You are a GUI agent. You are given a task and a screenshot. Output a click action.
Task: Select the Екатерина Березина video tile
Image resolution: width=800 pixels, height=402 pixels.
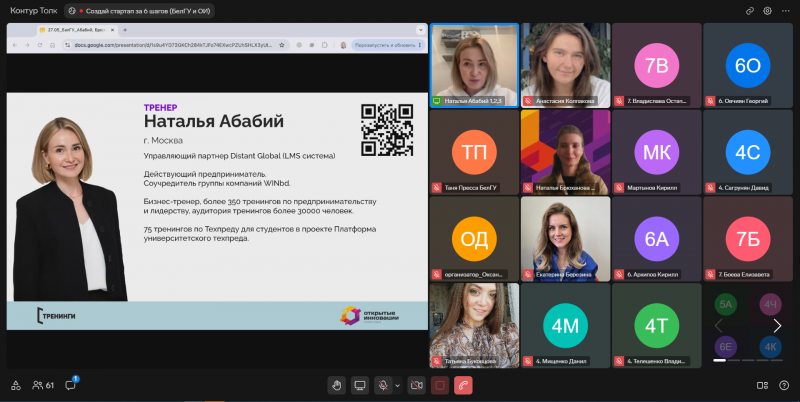click(565, 239)
